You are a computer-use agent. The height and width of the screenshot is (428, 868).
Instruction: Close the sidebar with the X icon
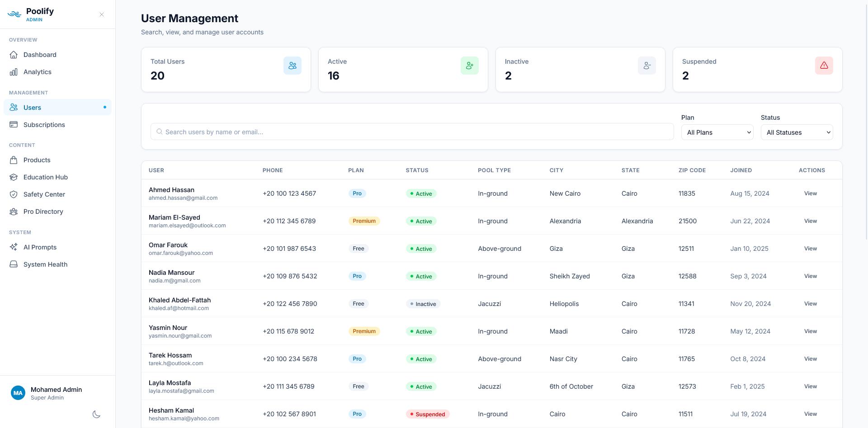[x=102, y=14]
